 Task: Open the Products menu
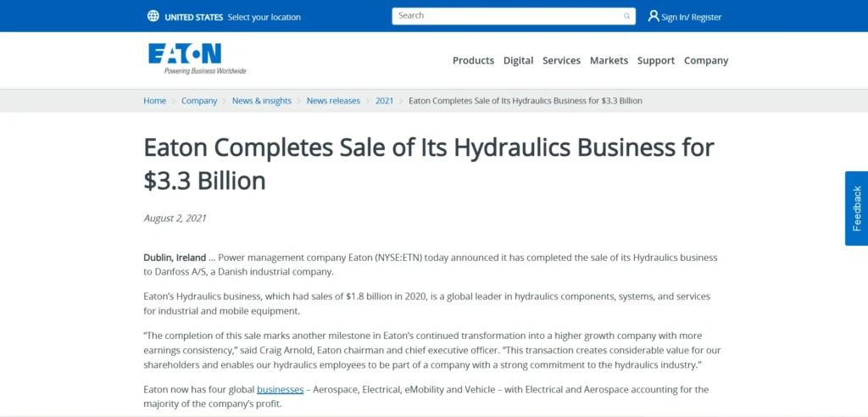[473, 60]
